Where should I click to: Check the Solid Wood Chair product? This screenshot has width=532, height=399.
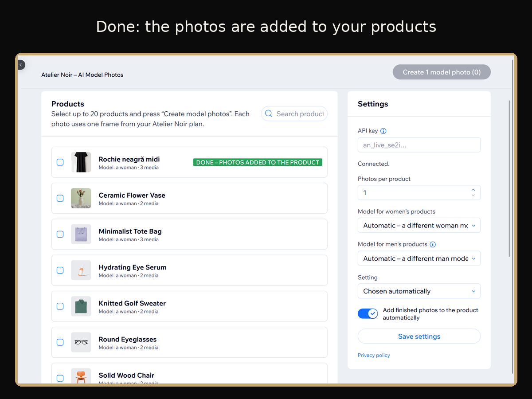point(60,378)
